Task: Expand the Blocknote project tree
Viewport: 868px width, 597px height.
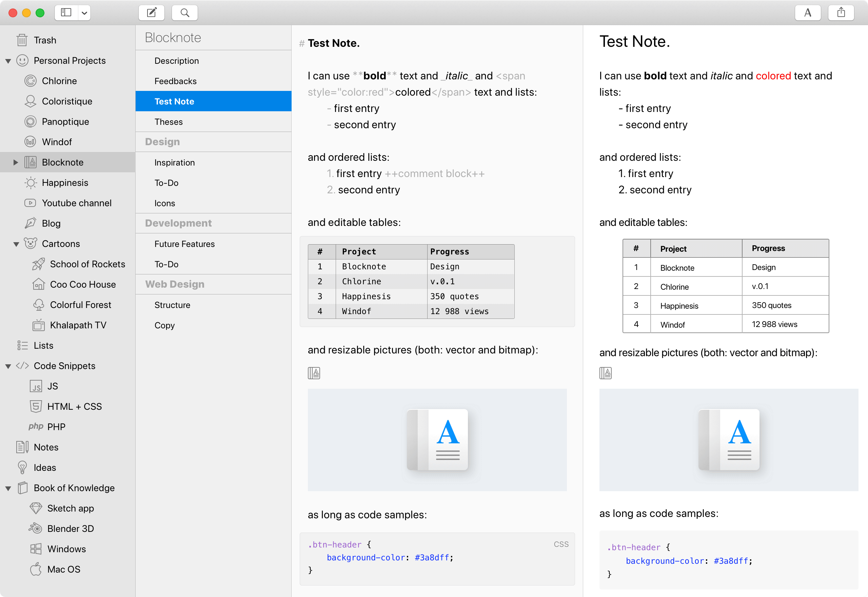Action: click(16, 162)
